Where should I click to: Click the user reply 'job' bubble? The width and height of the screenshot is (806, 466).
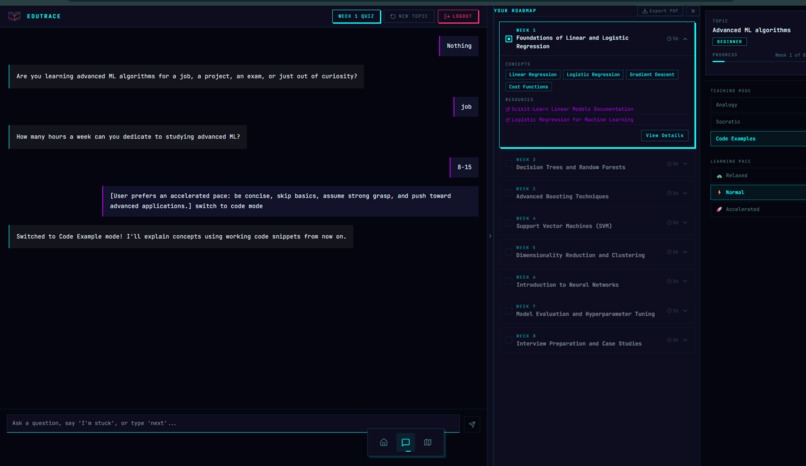[466, 107]
